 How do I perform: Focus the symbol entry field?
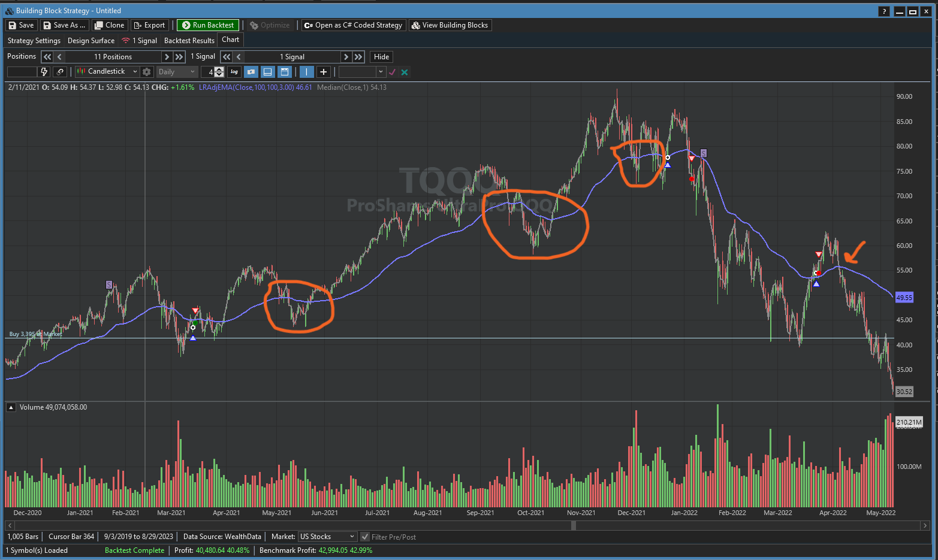tap(22, 72)
